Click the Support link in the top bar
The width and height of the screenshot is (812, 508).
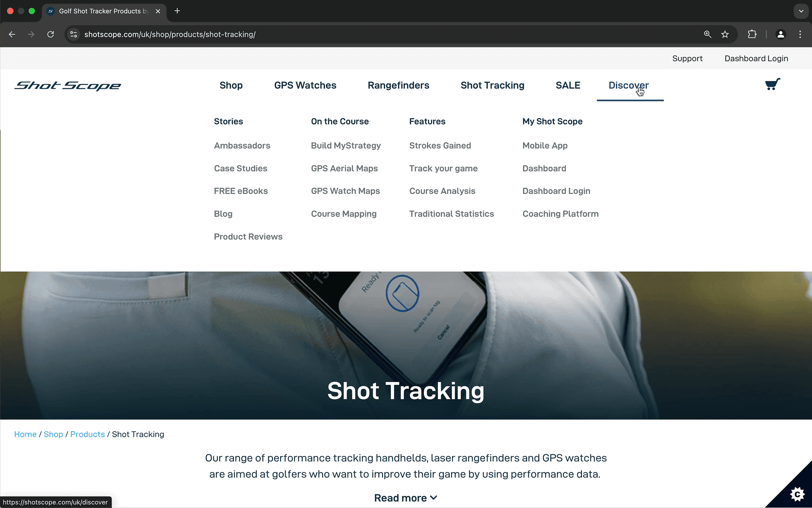coord(687,59)
